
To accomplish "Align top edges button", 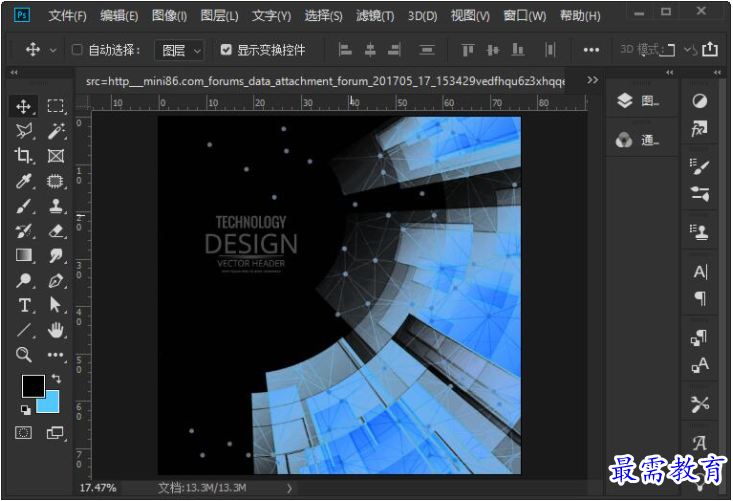I will pos(468,50).
